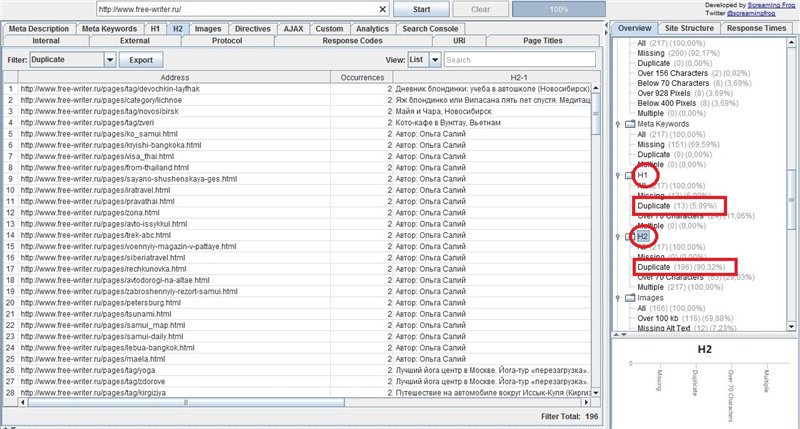Switch to the External tab
This screenshot has width=800, height=429.
[x=135, y=41]
